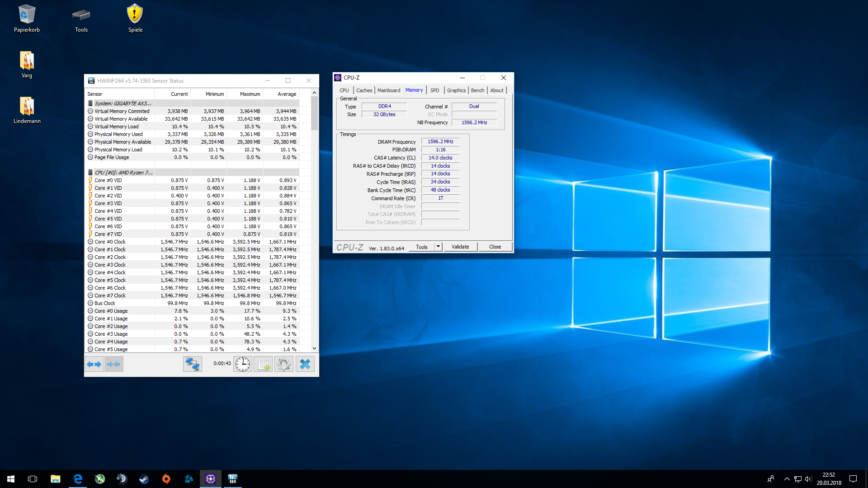
Task: Click CPU-Z icon in the taskbar
Action: (x=211, y=479)
